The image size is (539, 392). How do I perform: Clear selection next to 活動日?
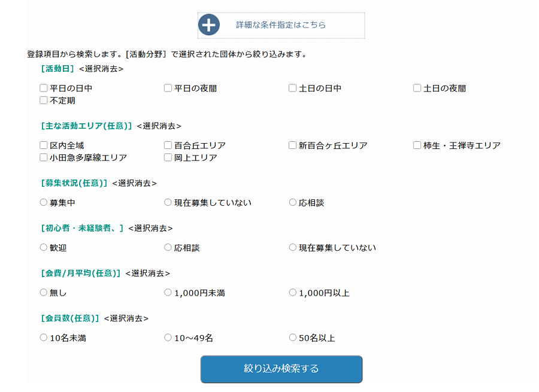[x=101, y=69]
